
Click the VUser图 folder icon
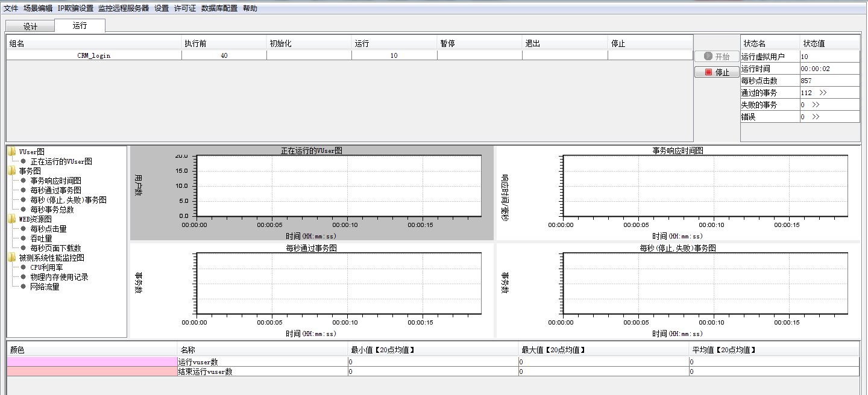pyautogui.click(x=12, y=152)
